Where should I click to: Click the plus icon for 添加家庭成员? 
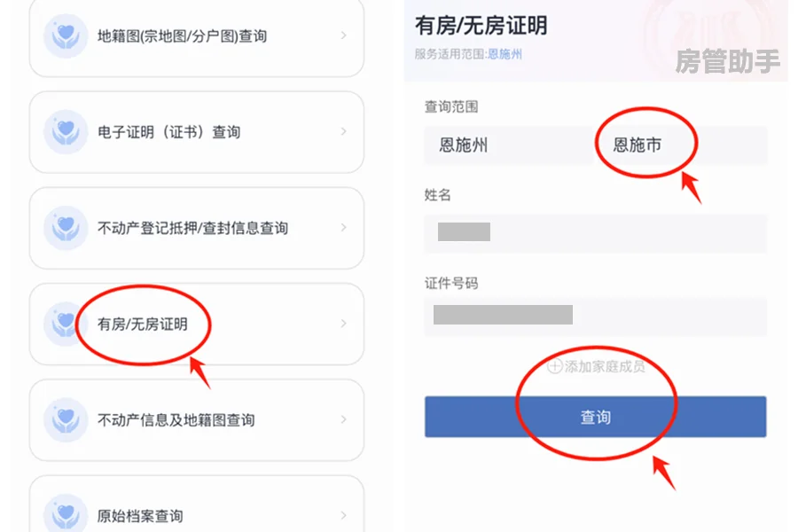coord(555,366)
